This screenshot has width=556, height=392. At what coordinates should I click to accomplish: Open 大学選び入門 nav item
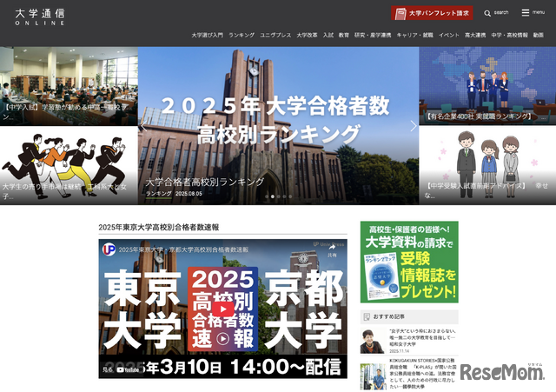tap(207, 35)
